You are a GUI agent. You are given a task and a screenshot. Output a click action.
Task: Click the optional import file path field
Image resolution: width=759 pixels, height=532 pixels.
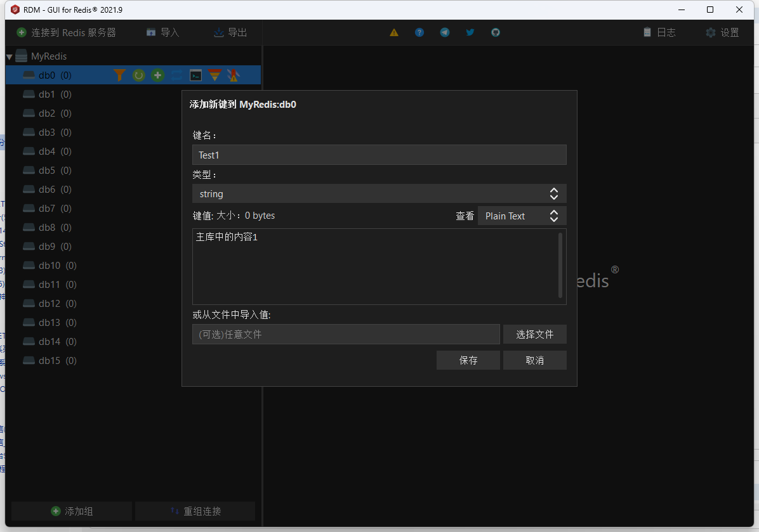346,334
